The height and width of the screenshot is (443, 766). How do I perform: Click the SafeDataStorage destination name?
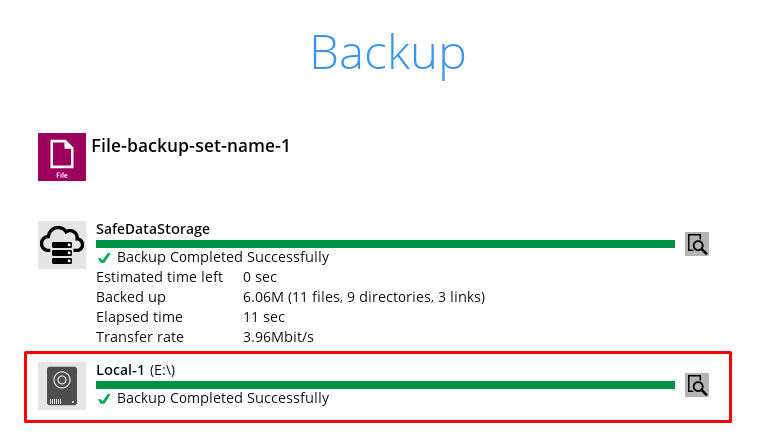153,228
